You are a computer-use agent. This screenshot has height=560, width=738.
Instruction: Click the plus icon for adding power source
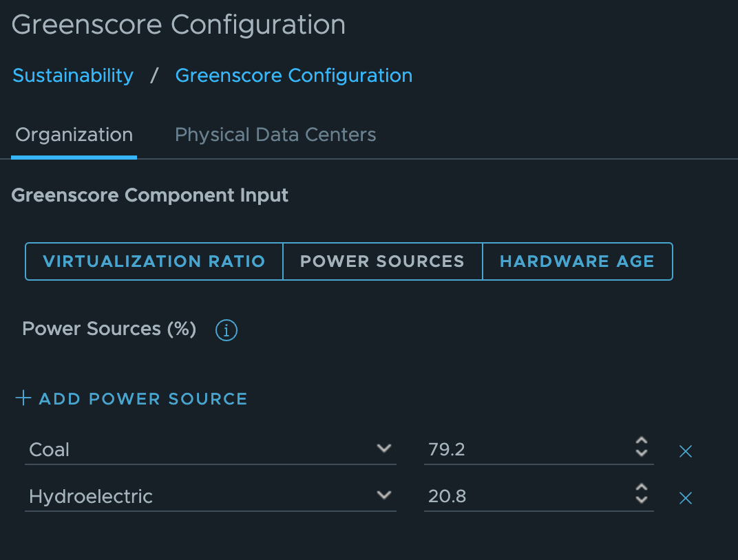tap(23, 398)
